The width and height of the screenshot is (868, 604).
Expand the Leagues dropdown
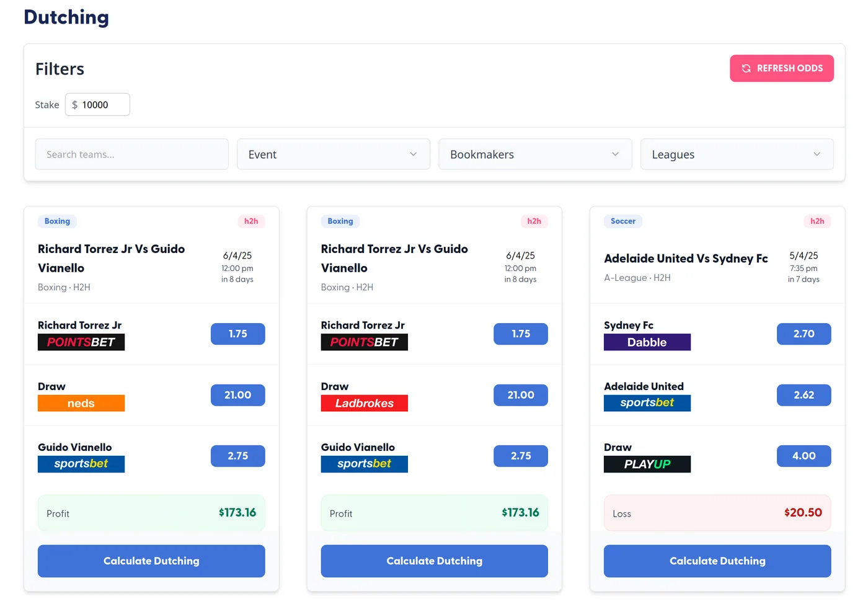click(x=737, y=154)
